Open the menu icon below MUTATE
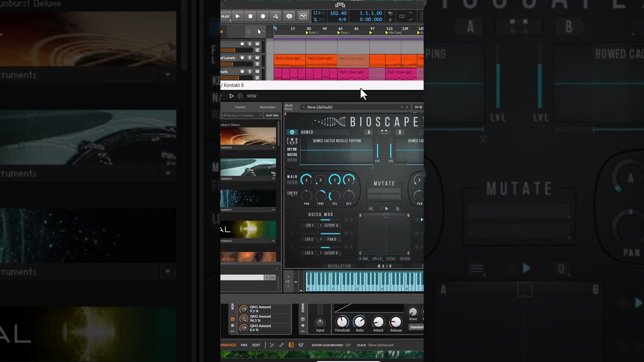This screenshot has height=362, width=644. (371, 209)
